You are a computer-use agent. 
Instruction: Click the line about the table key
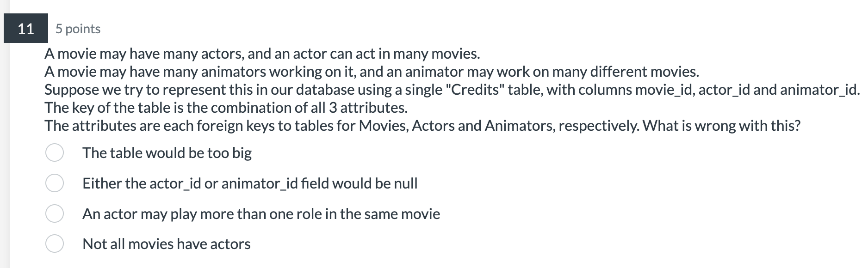[x=226, y=107]
